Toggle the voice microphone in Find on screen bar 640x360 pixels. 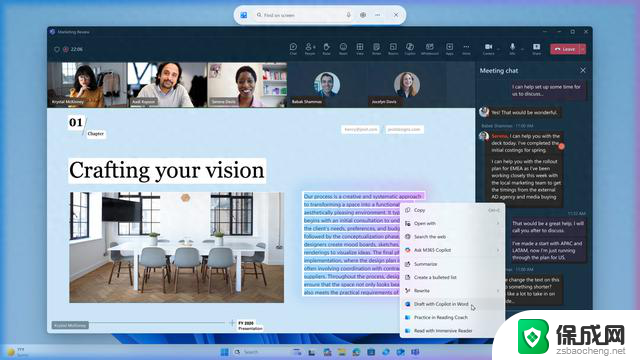pos(348,15)
